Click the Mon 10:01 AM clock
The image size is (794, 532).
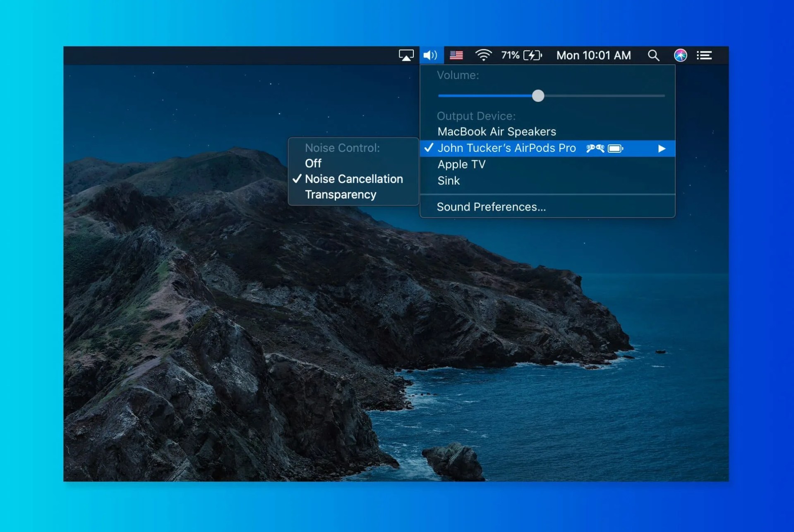(x=593, y=55)
